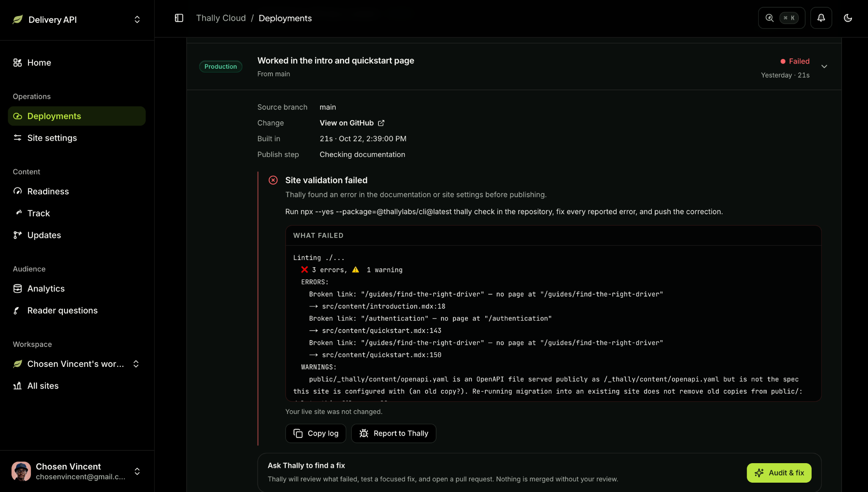Image resolution: width=868 pixels, height=492 pixels.
Task: Click Report to Thally button
Action: point(393,433)
